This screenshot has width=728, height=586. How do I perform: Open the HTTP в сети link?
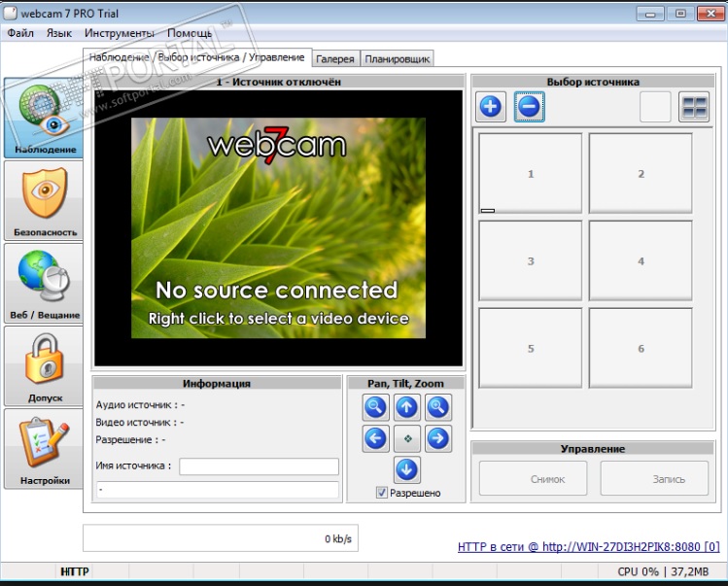588,547
